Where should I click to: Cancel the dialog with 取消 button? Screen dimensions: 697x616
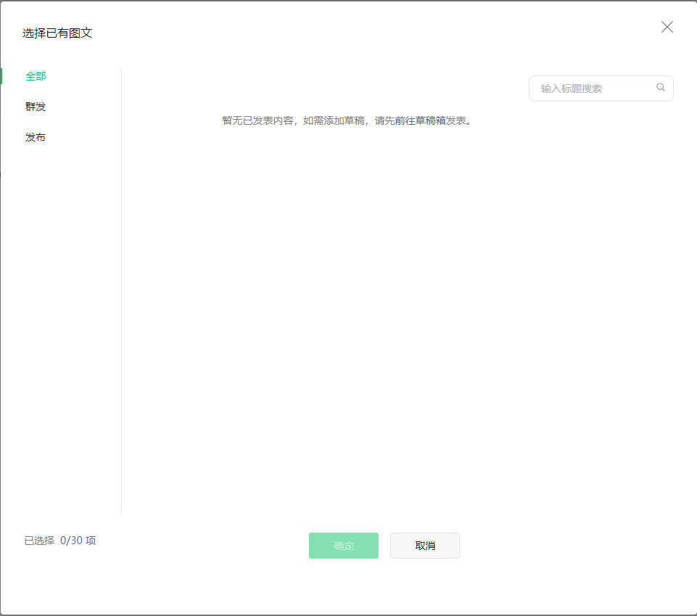pos(425,546)
